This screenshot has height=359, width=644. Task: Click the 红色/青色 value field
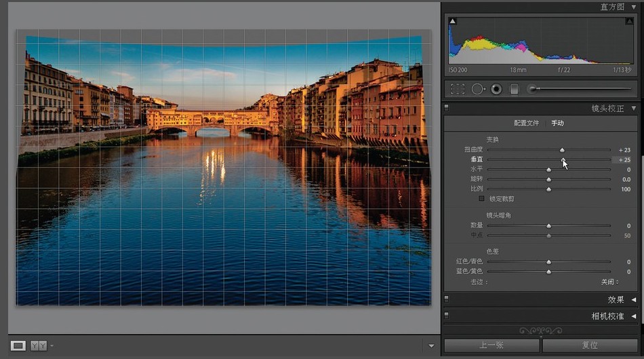(x=628, y=261)
